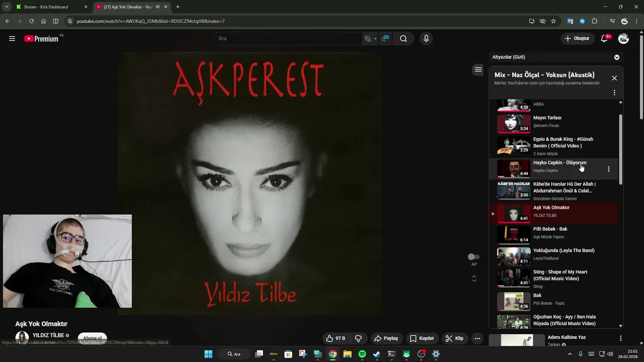Open Steam from taskbar
Screen dimensions: 644x362
point(376,354)
